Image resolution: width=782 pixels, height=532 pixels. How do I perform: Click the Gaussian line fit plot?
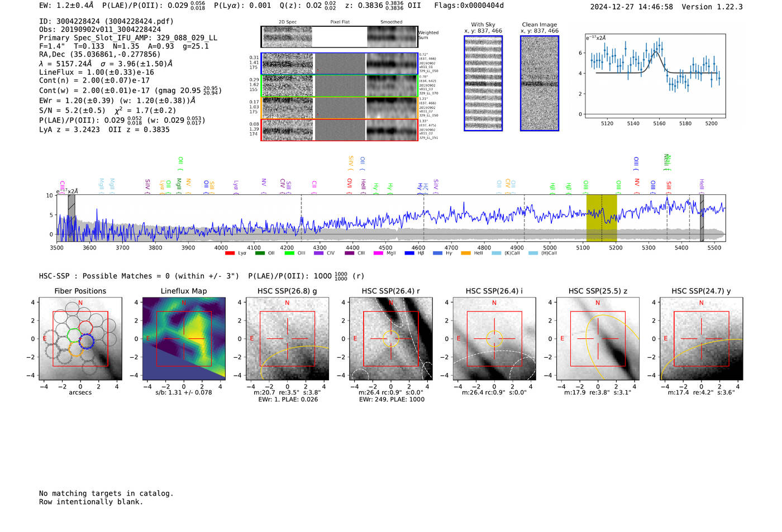coord(655,76)
